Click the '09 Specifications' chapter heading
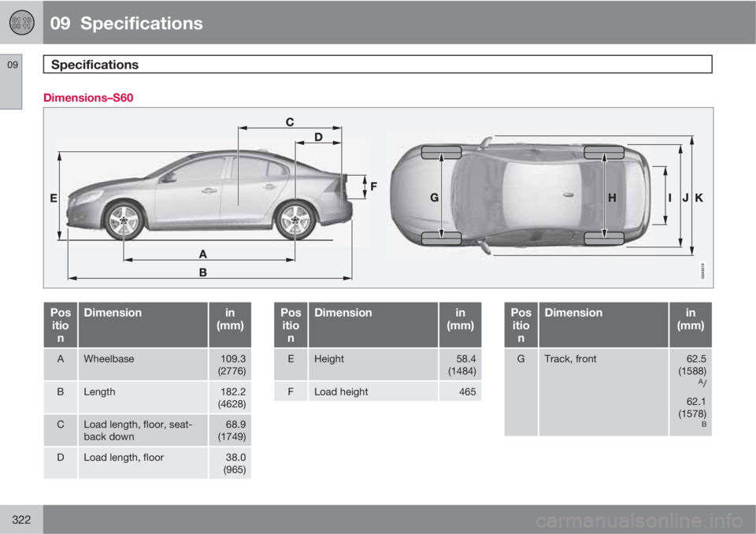 (126, 23)
